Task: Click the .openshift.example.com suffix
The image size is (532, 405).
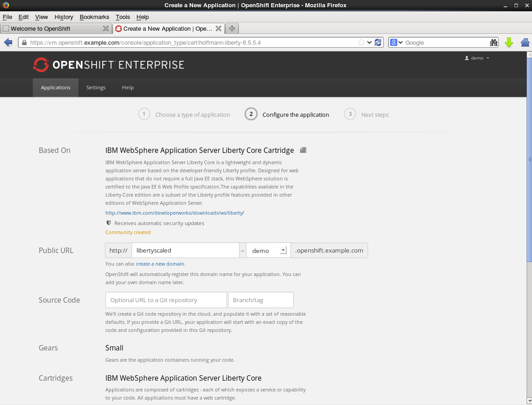Action: 329,250
